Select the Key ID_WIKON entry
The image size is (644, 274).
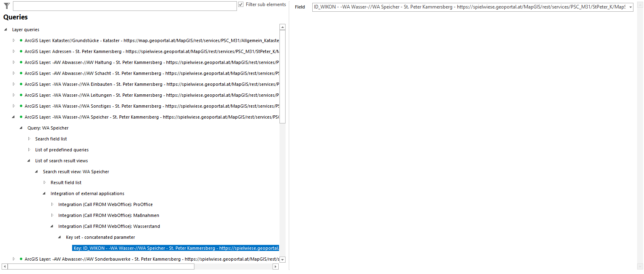176,248
